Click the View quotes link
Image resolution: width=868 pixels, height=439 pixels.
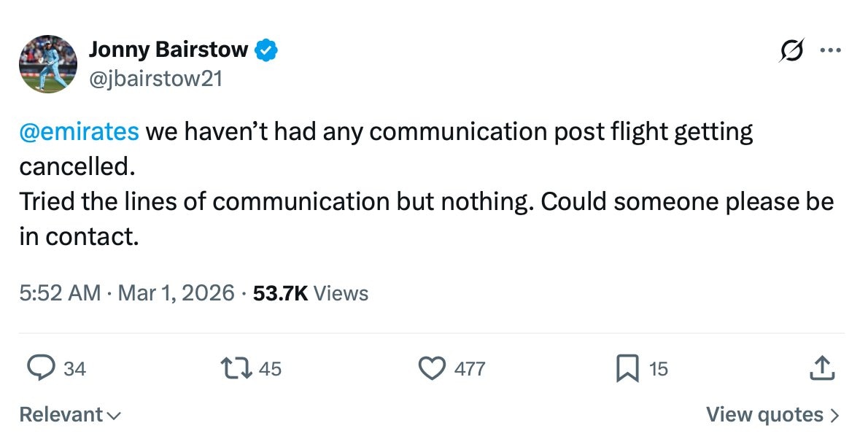772,415
